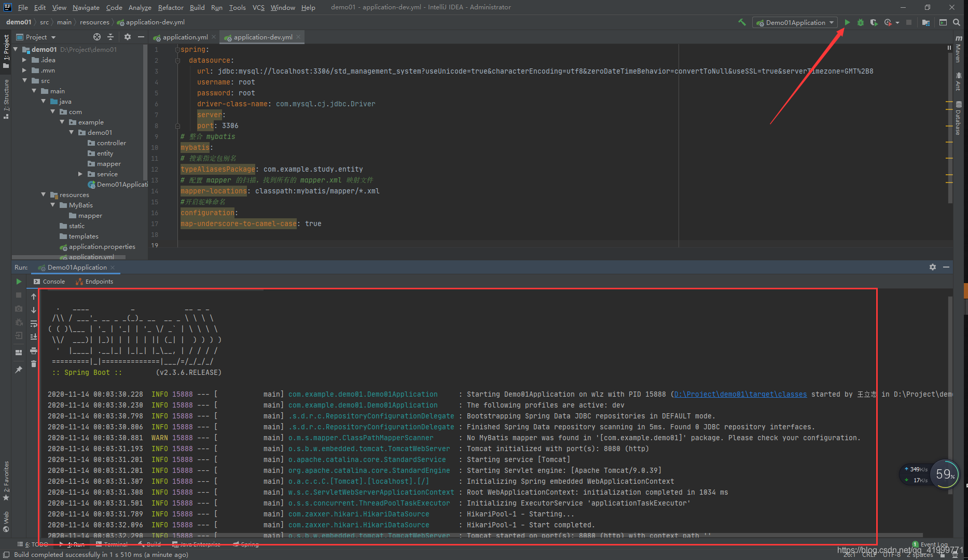The height and width of the screenshot is (560, 968).
Task: Open the Refactor menu
Action: [171, 7]
